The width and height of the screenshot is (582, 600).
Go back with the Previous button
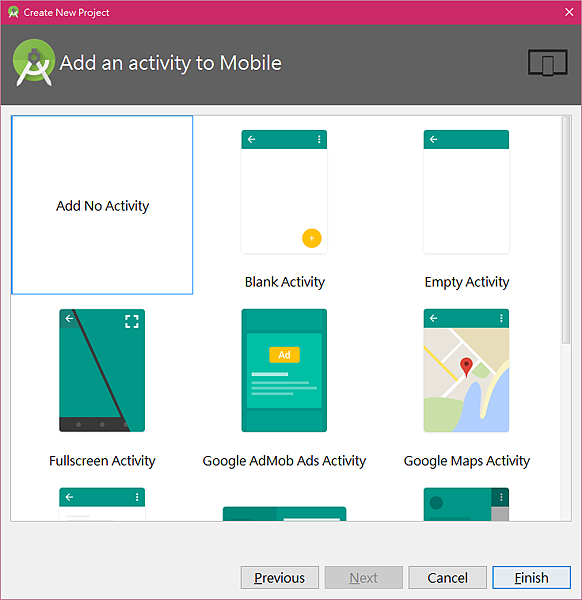click(280, 577)
